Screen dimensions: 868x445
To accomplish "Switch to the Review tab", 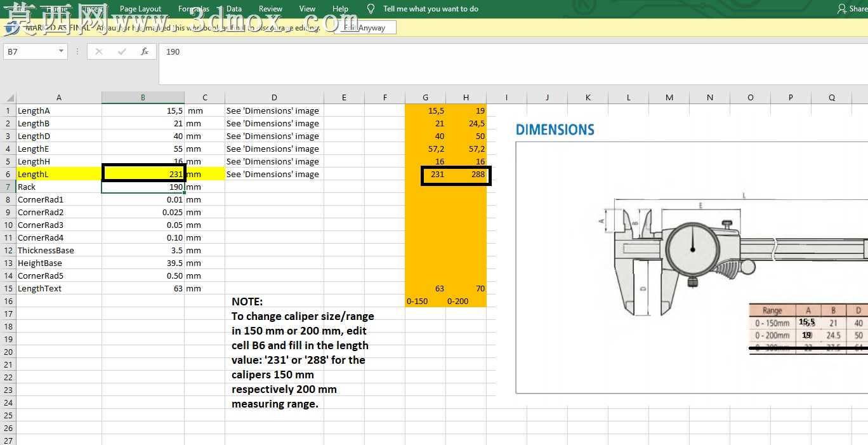I will click(270, 9).
